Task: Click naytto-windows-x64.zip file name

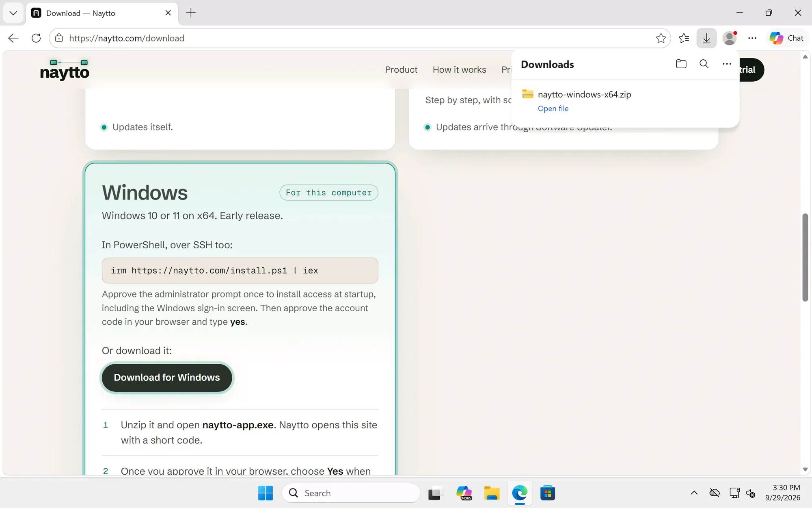Action: point(584,94)
